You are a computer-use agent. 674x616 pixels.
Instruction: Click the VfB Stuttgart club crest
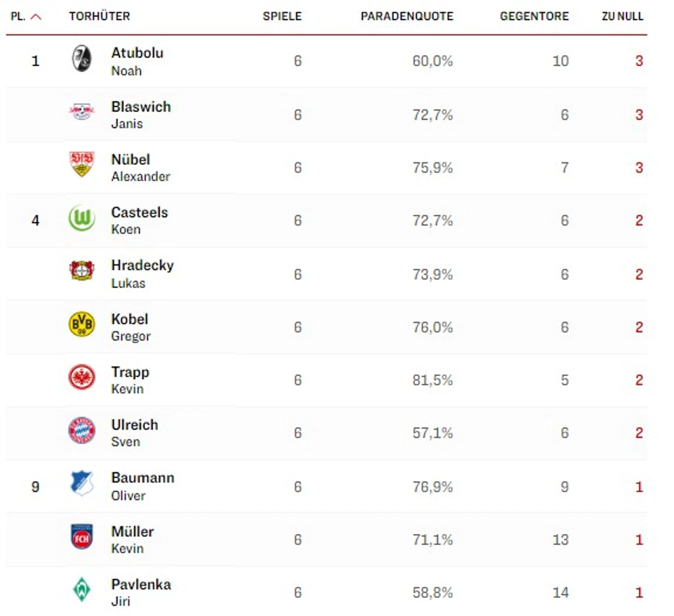pyautogui.click(x=82, y=164)
